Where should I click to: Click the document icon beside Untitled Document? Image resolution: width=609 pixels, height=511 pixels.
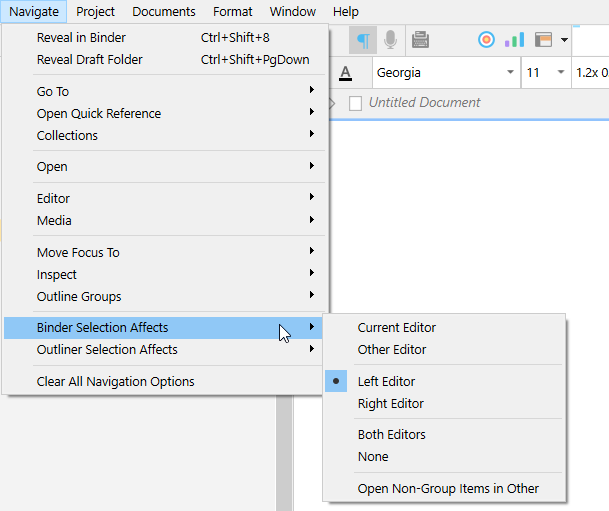tap(355, 103)
